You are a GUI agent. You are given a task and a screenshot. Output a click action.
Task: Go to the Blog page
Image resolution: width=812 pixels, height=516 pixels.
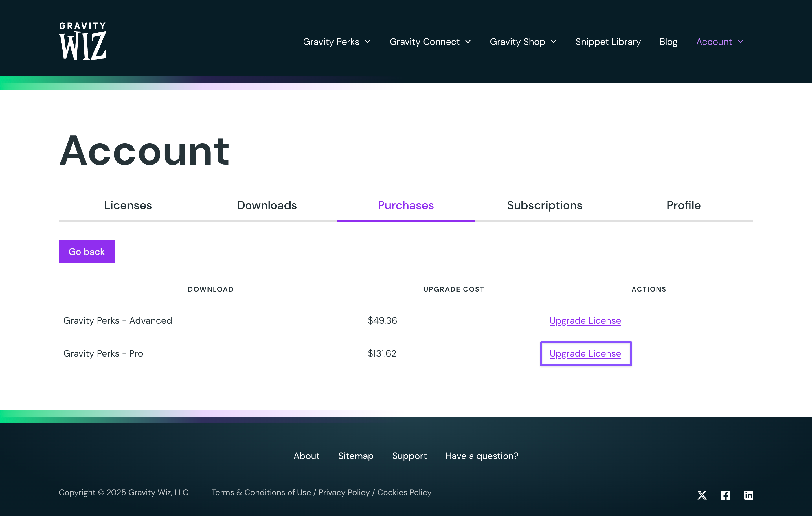[668, 41]
